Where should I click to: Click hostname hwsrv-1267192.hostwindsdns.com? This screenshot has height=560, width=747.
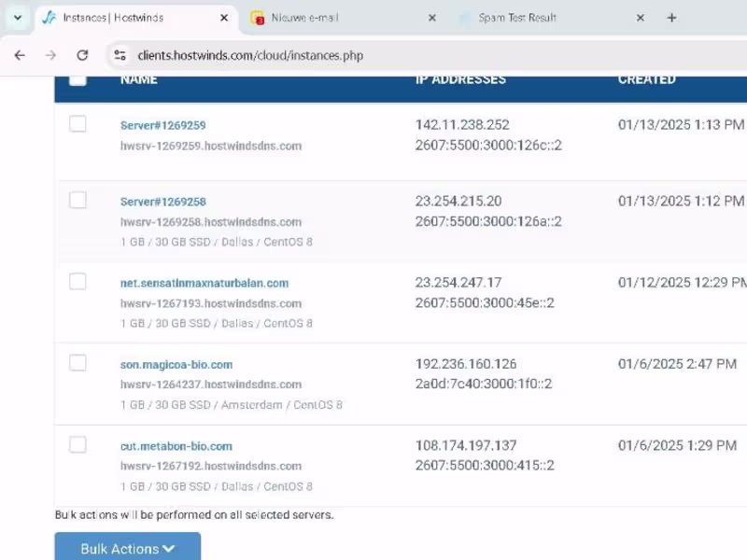(x=211, y=466)
